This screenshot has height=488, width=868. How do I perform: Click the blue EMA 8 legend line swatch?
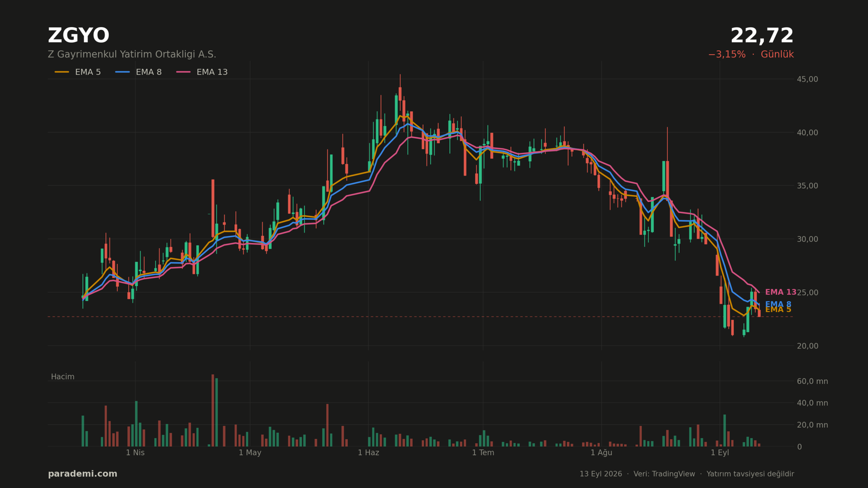(123, 72)
